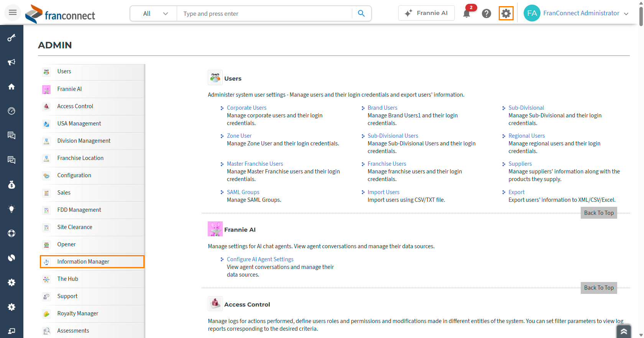Click the franconnect logo
644x338 pixels.
click(x=60, y=14)
